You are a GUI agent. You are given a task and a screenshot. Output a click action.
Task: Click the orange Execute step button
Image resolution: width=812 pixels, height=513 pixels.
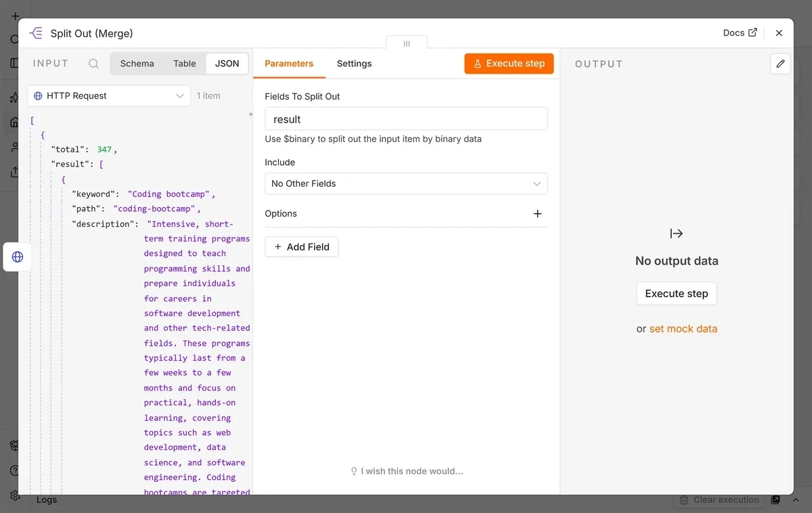pyautogui.click(x=509, y=64)
